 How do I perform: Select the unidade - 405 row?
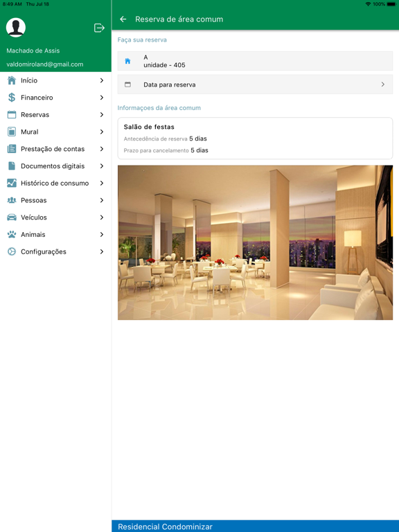(255, 61)
